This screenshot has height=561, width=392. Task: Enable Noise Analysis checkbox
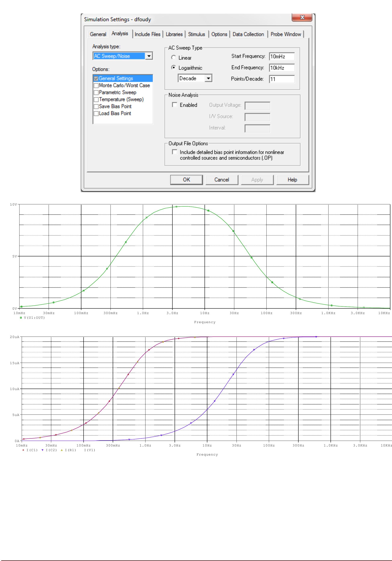point(174,105)
